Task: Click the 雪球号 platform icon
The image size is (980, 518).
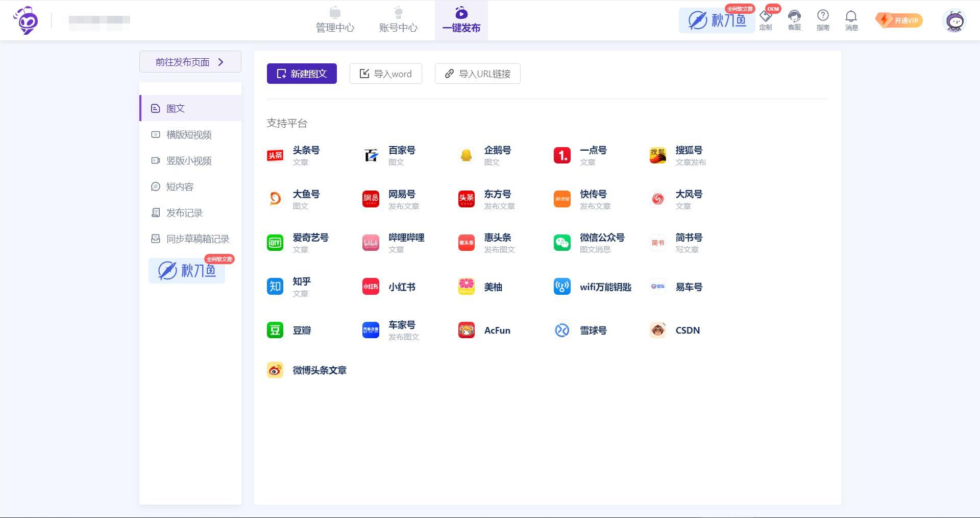Action: 562,330
